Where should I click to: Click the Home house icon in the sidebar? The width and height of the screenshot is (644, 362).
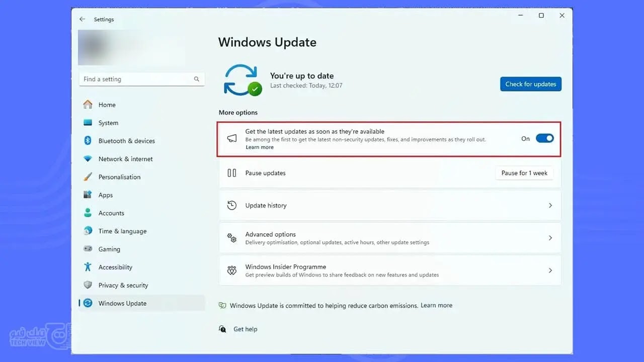click(88, 105)
